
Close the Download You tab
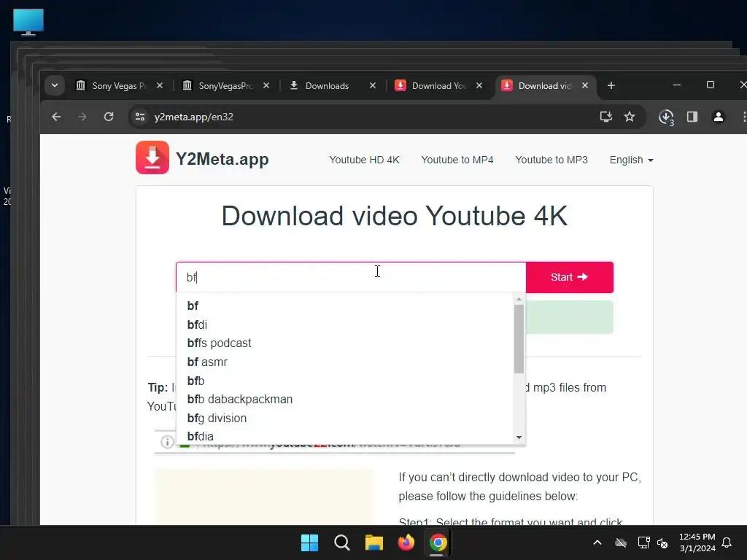479,86
